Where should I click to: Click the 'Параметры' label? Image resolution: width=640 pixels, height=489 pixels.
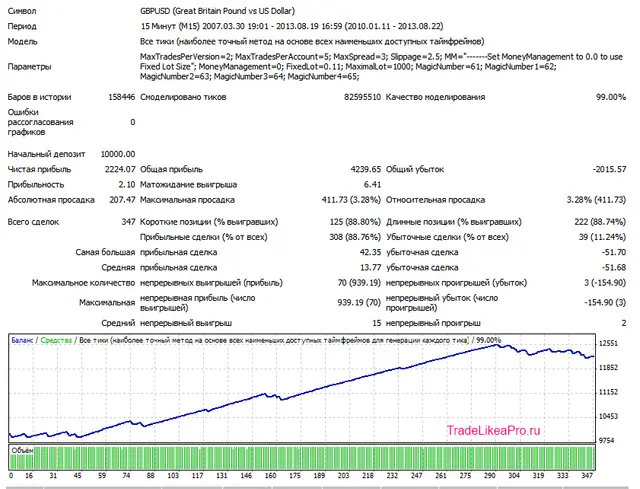coord(29,67)
